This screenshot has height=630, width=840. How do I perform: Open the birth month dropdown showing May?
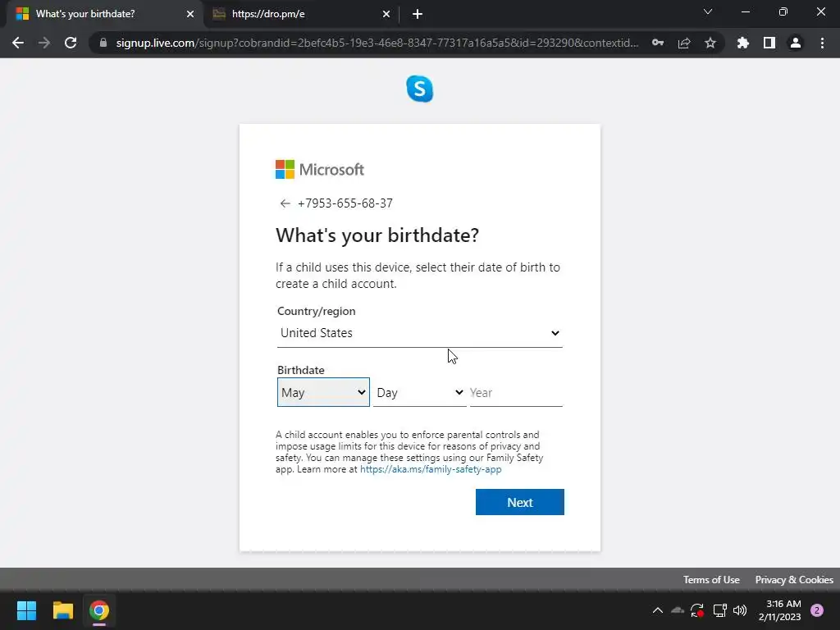(x=323, y=392)
